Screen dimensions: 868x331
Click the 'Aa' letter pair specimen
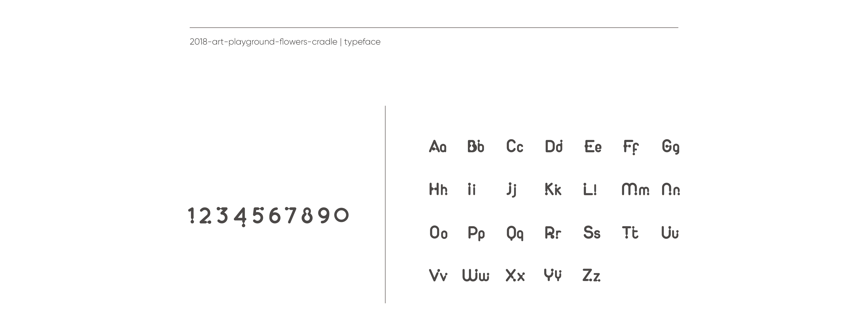click(438, 146)
